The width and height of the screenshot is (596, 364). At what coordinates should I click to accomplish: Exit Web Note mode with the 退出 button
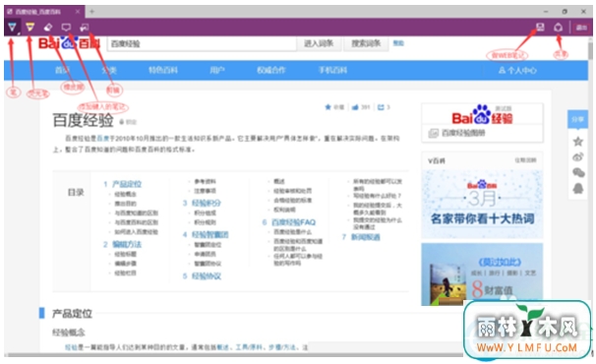pyautogui.click(x=581, y=28)
